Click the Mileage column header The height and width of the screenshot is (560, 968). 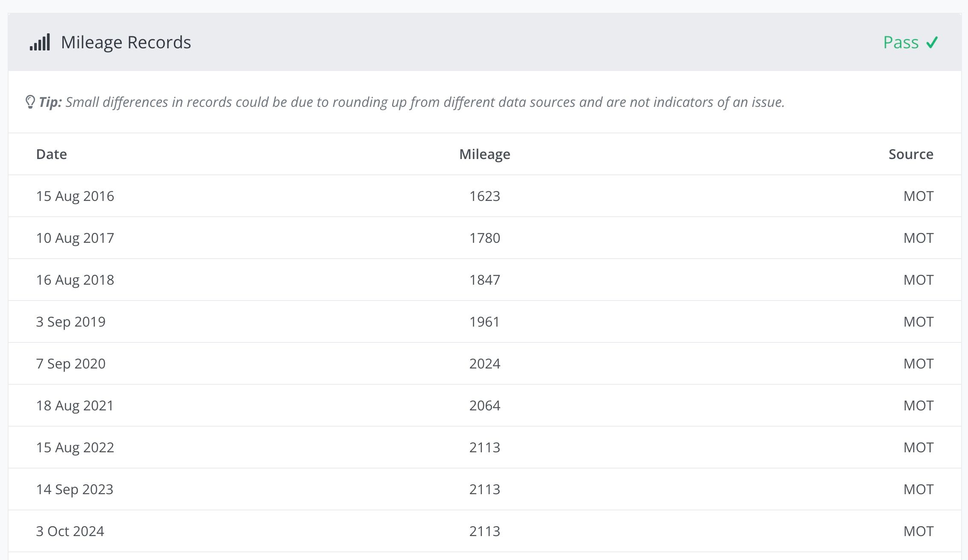tap(484, 154)
